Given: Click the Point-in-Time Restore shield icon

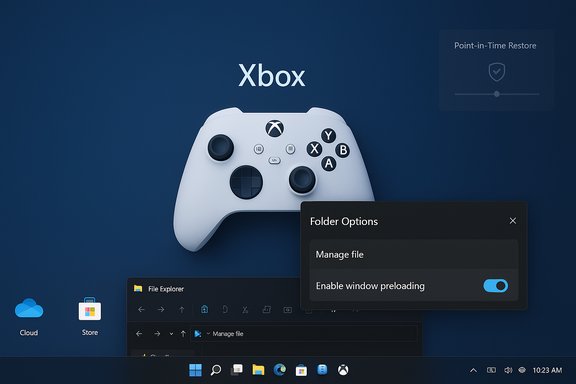Looking at the screenshot, I should 497,72.
